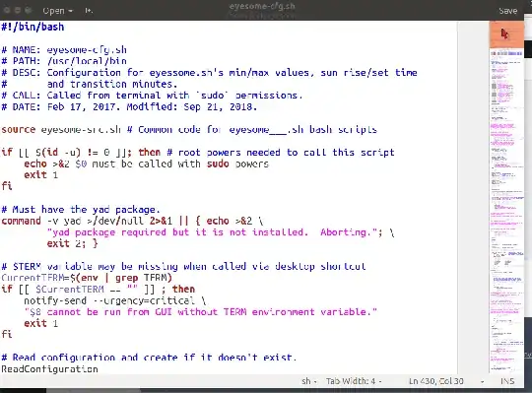Open the Tab Width: 4 dropdown

pyautogui.click(x=354, y=381)
